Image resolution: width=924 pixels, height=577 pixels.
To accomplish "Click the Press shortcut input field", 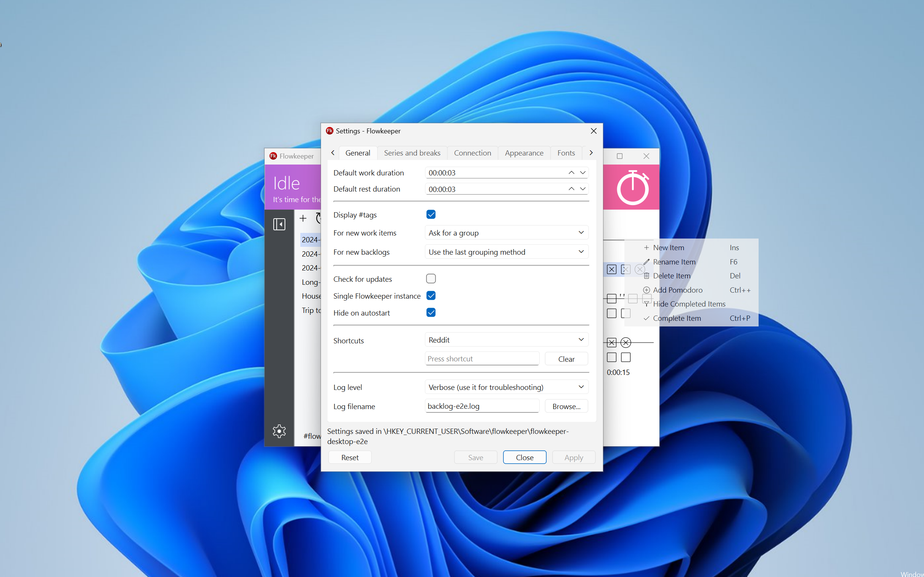I will coord(482,359).
